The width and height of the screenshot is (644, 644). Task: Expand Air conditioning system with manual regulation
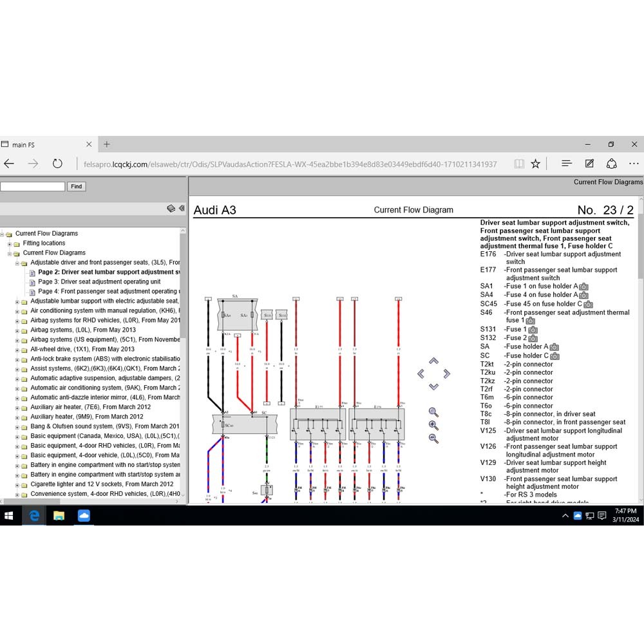[17, 312]
